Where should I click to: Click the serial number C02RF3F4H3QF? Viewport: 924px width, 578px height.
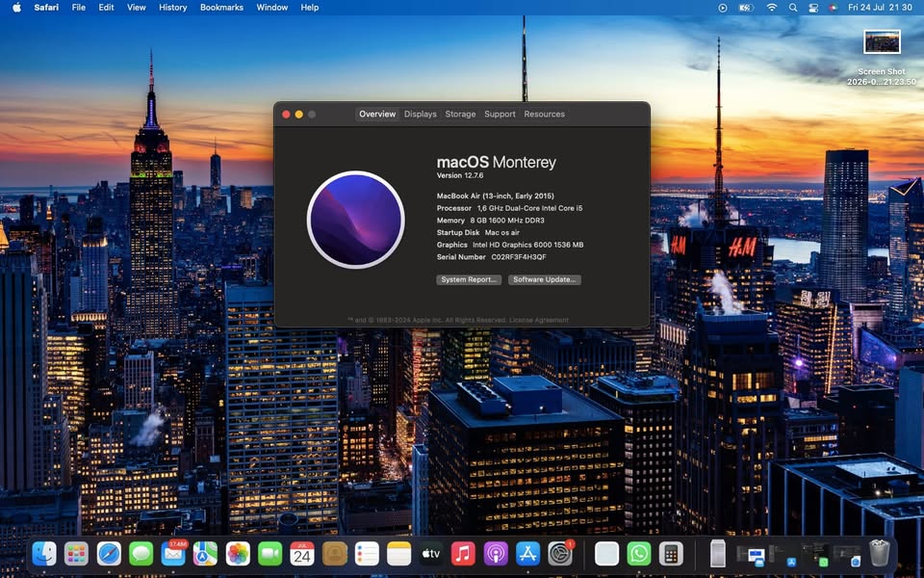click(x=519, y=257)
